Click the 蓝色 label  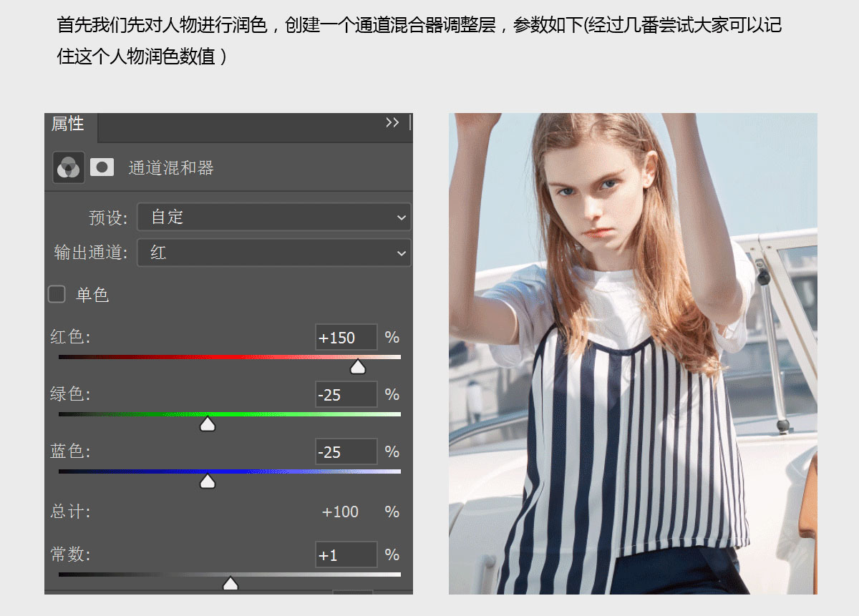[70, 451]
